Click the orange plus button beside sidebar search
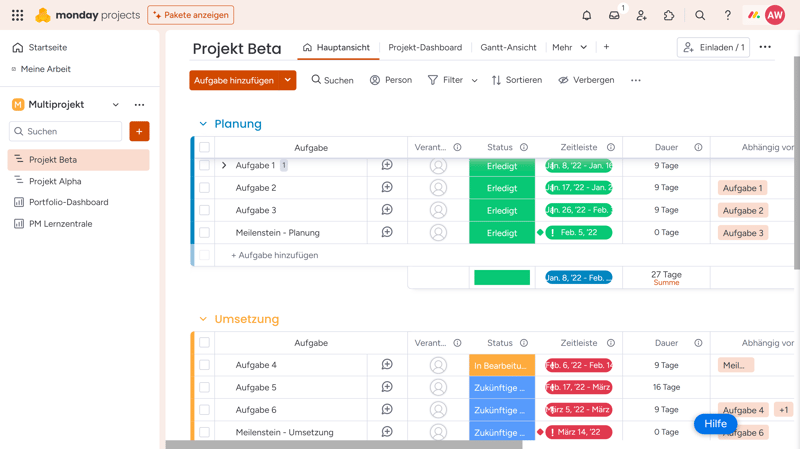 click(x=139, y=131)
